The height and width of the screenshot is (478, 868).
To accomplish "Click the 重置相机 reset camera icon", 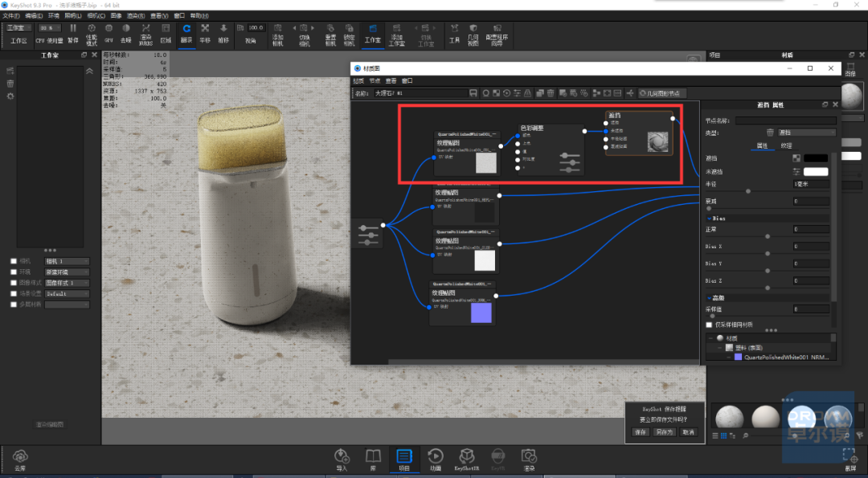I will 330,28.
